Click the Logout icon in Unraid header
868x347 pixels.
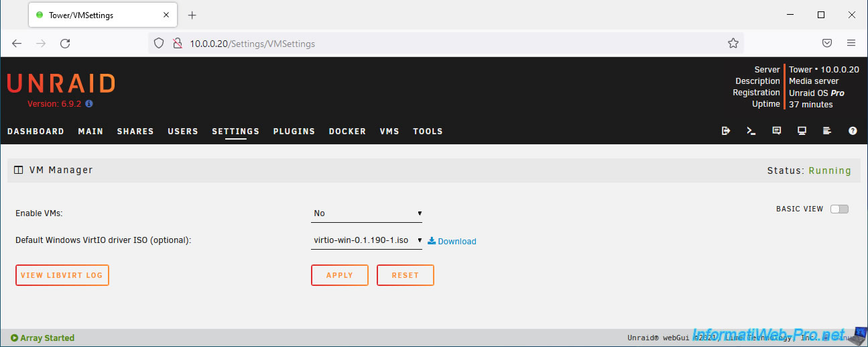726,131
